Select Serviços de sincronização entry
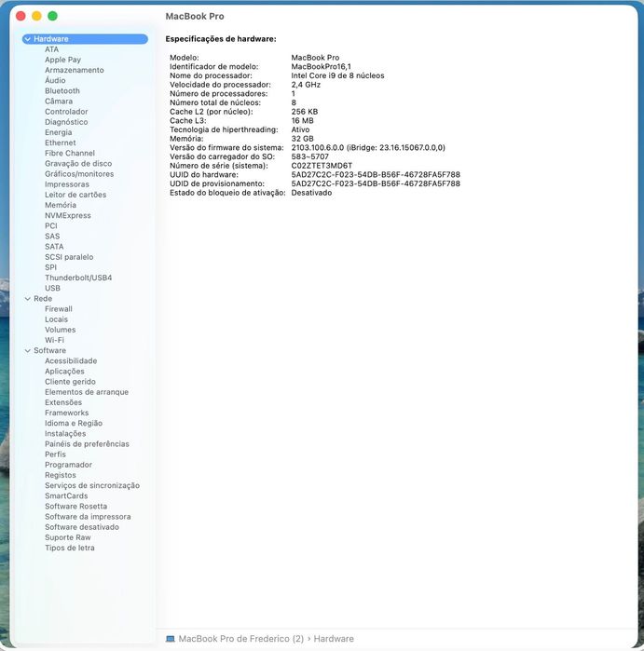Screen dimensions: 644x651 point(92,485)
